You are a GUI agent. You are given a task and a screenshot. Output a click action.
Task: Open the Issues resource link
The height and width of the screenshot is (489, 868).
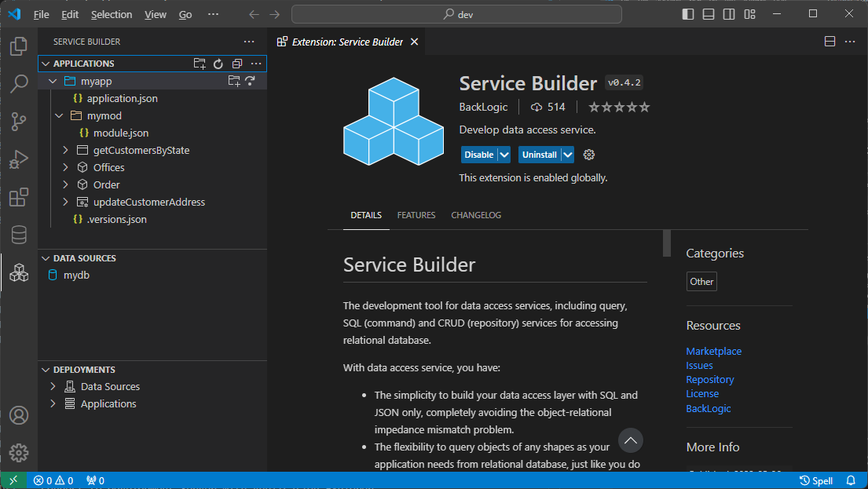coord(699,366)
